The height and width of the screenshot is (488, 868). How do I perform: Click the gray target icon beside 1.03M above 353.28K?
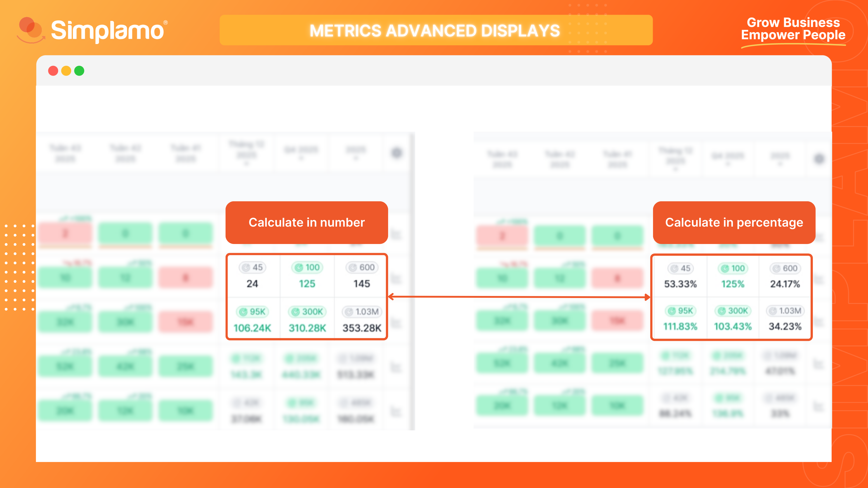click(x=349, y=312)
